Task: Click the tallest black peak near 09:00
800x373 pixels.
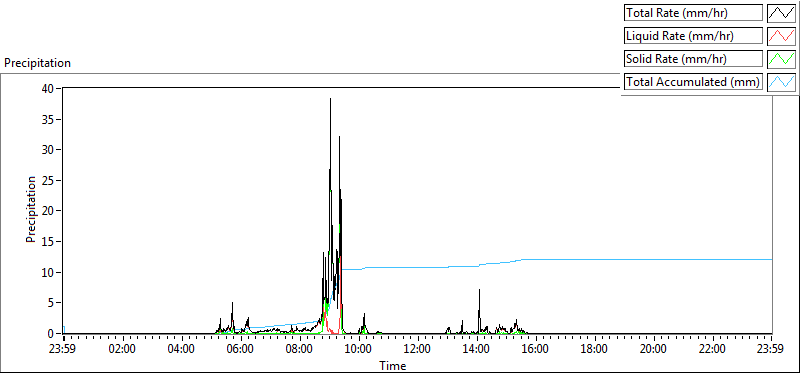Action: (330, 99)
